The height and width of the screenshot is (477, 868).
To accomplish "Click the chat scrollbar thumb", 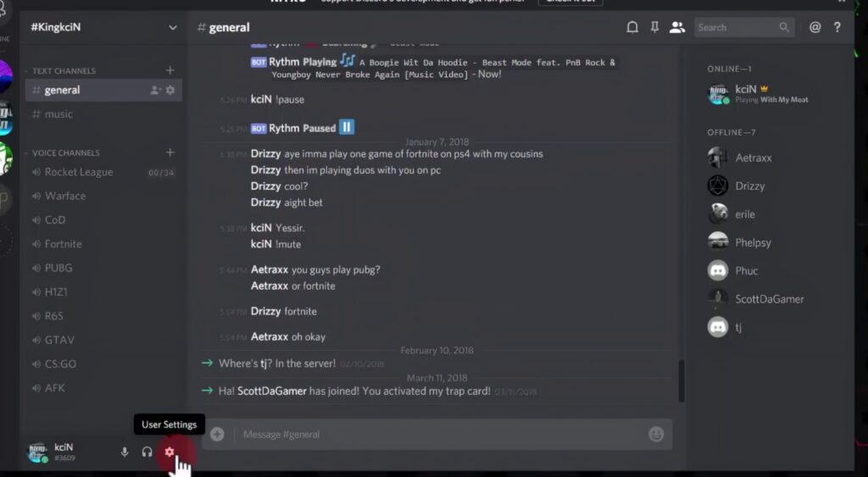I will [x=681, y=380].
